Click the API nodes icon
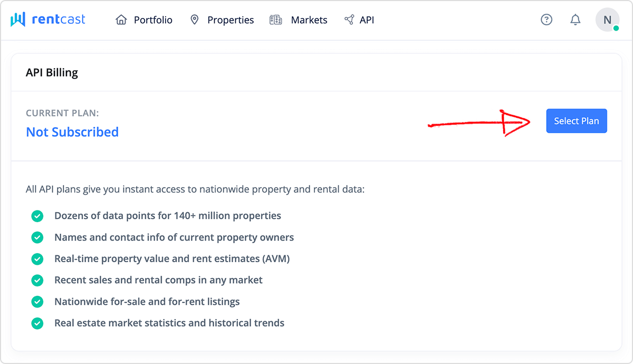Image resolution: width=633 pixels, height=364 pixels. pos(349,20)
